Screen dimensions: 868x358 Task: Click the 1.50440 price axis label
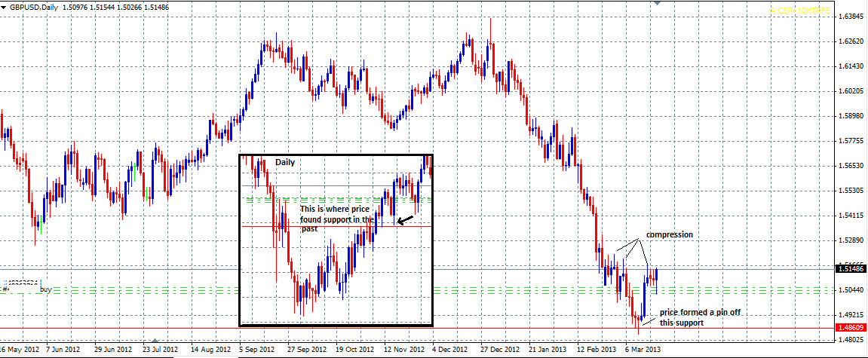pyautogui.click(x=850, y=290)
